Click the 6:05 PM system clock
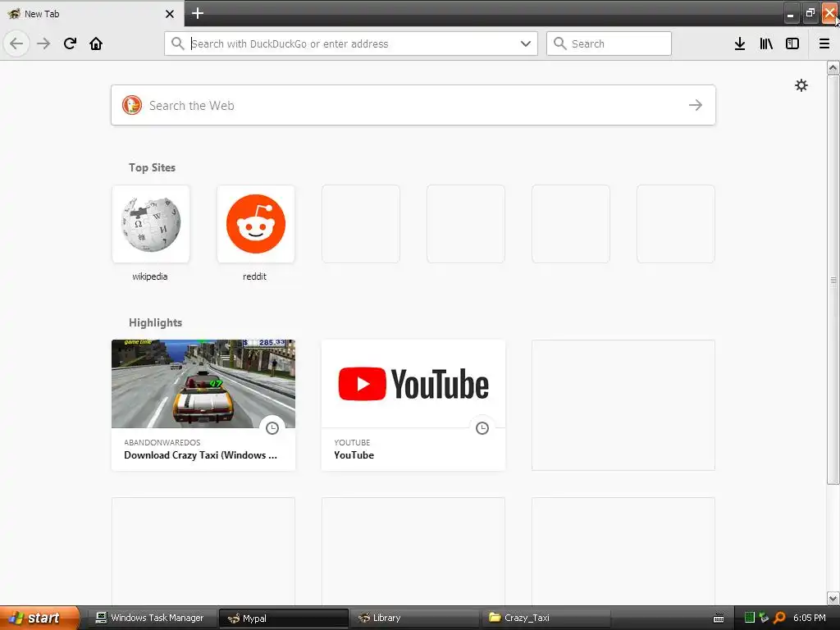Viewport: 840px width, 630px height. pos(810,618)
